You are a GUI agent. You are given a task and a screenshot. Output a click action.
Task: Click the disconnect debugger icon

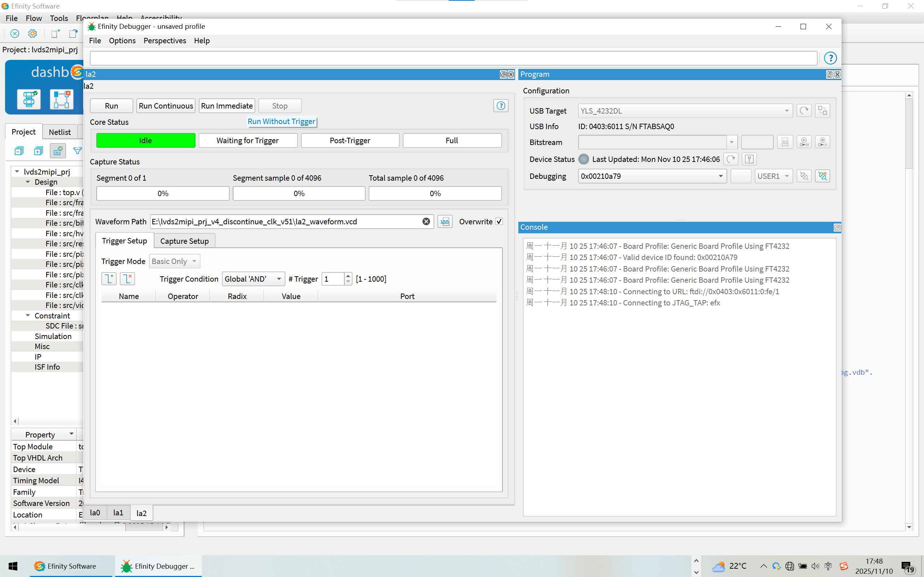click(823, 176)
